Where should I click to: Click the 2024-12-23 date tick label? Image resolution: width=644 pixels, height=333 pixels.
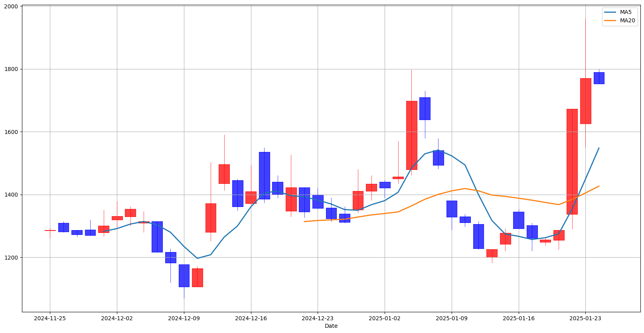[x=318, y=318]
